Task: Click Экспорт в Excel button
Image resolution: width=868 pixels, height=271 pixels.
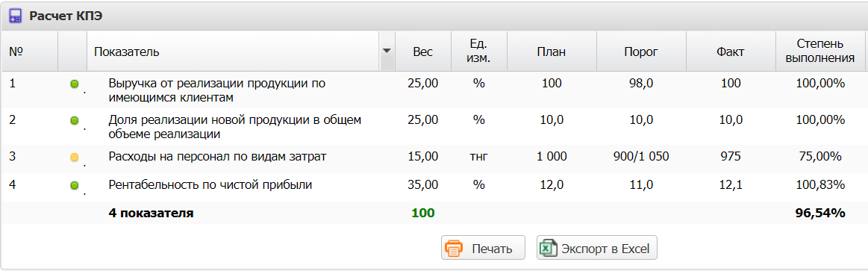Action: (x=597, y=249)
